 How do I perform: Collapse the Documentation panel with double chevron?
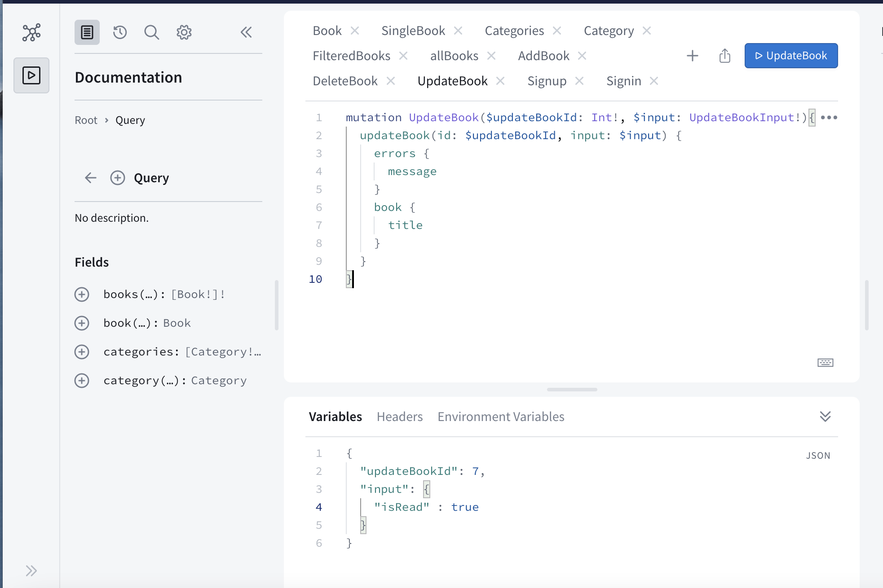(246, 32)
